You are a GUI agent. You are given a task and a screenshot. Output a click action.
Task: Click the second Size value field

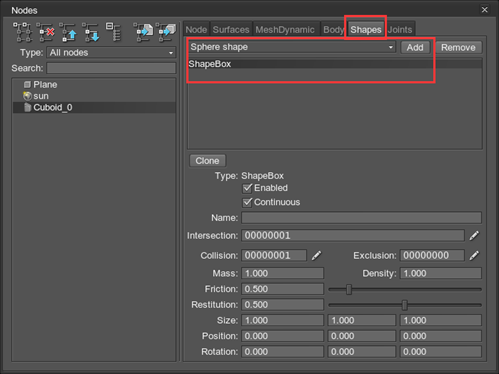point(362,320)
